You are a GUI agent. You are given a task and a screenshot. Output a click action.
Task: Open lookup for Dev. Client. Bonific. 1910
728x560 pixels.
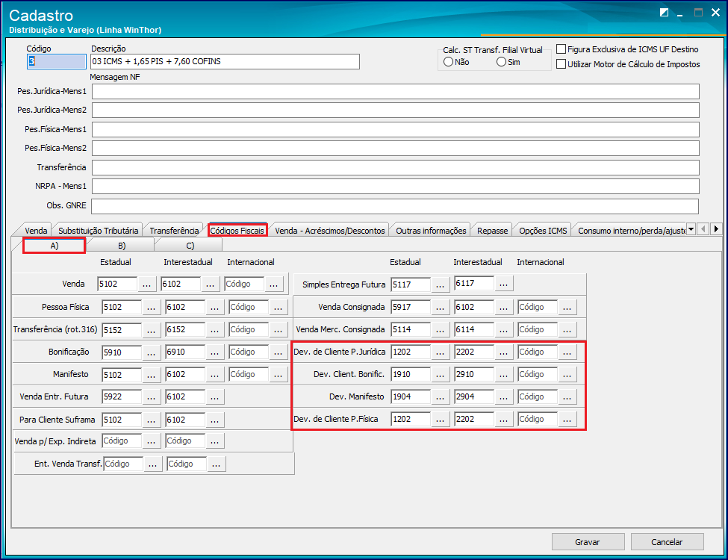click(440, 375)
